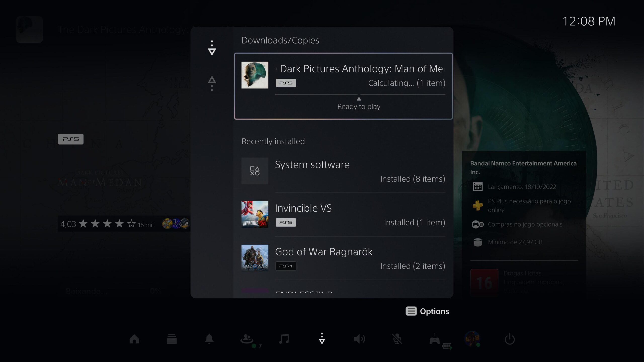The height and width of the screenshot is (362, 644).
Task: Click Man of Medan game thumbnail
Action: (255, 75)
